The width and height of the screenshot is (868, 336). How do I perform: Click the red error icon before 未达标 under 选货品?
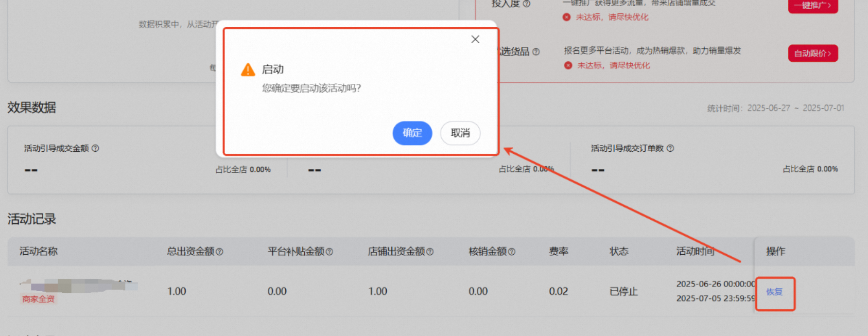[568, 65]
